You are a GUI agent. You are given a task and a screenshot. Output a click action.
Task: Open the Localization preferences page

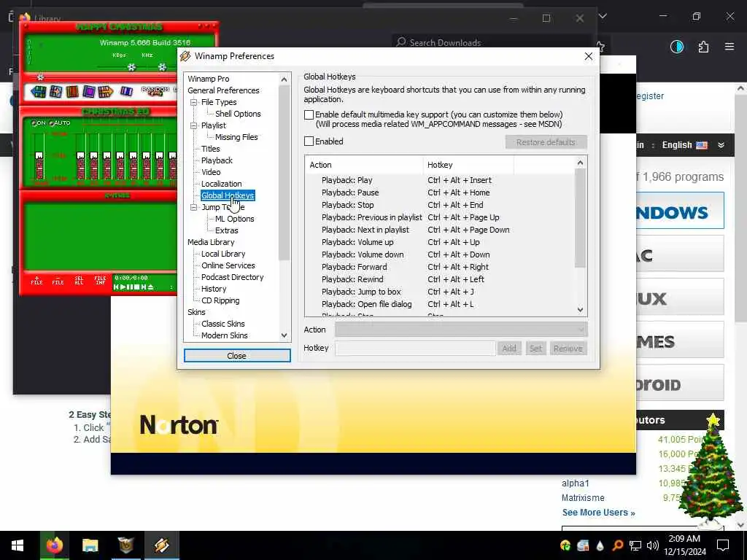(x=221, y=184)
